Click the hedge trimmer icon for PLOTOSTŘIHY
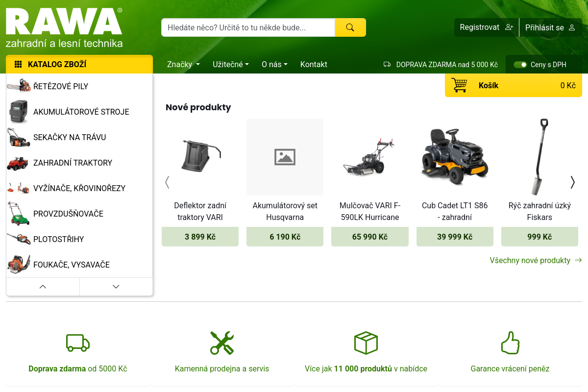The image size is (588, 392). [x=19, y=239]
